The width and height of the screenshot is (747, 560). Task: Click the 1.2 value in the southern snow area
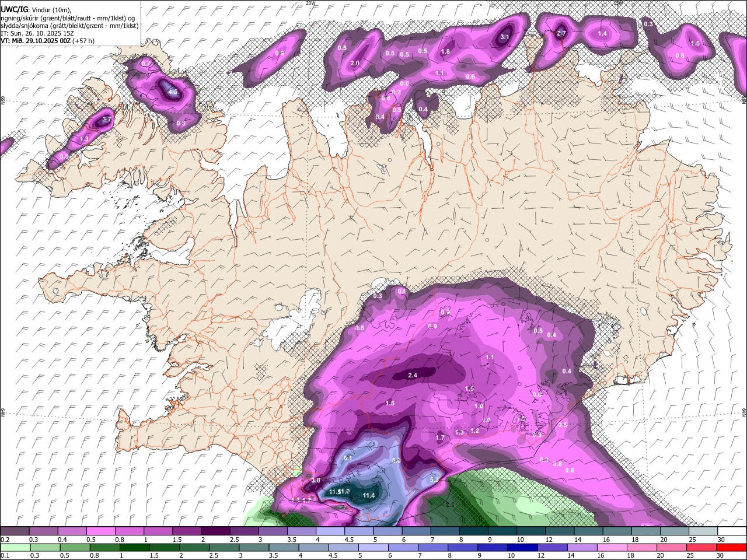pyautogui.click(x=474, y=430)
